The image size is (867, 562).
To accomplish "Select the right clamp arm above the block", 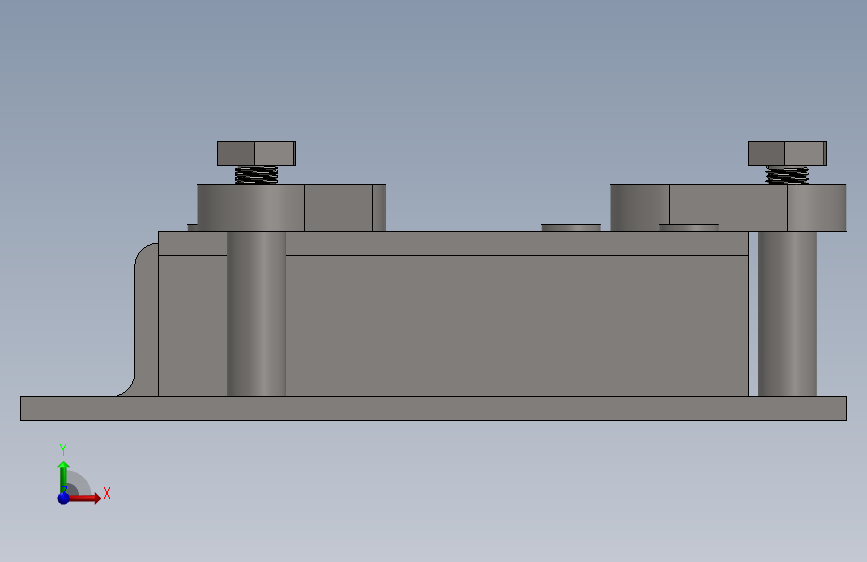I will (x=728, y=208).
